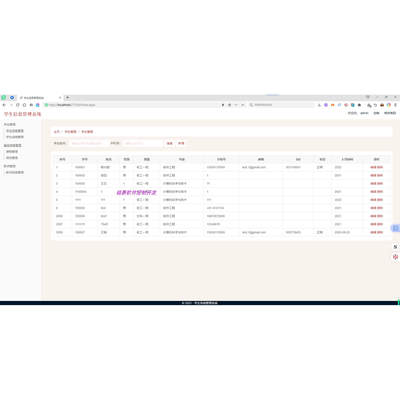Click the browser back arrow
Screen dimensions: 400x400
pyautogui.click(x=4, y=105)
